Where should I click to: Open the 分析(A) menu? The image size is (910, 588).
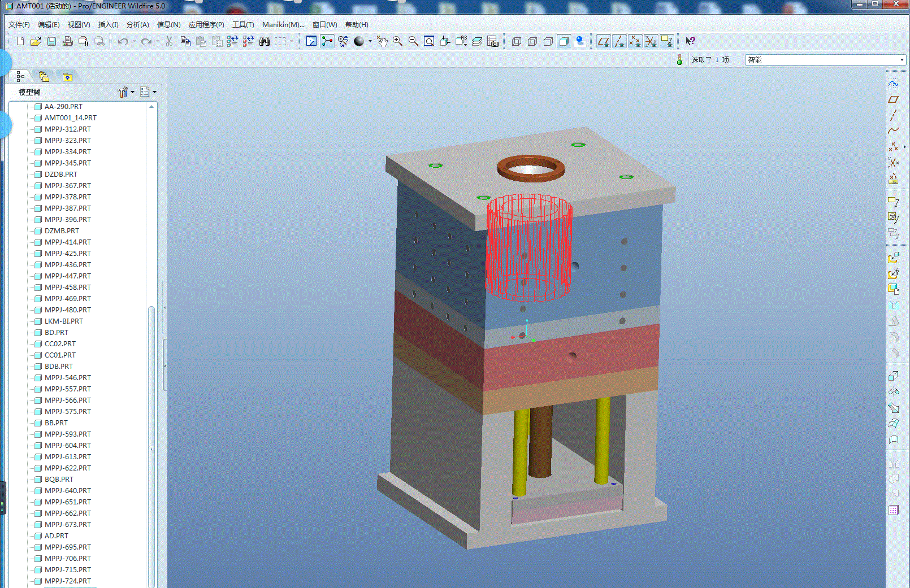137,25
